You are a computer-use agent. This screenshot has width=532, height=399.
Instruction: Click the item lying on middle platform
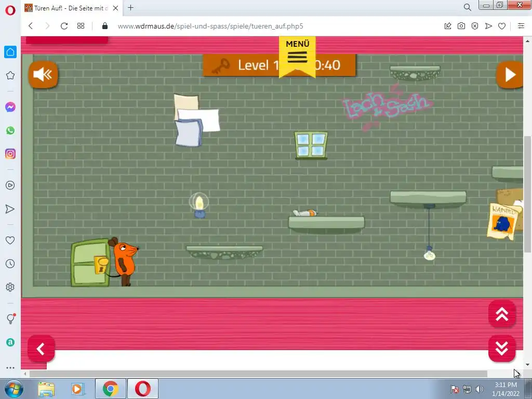(304, 212)
